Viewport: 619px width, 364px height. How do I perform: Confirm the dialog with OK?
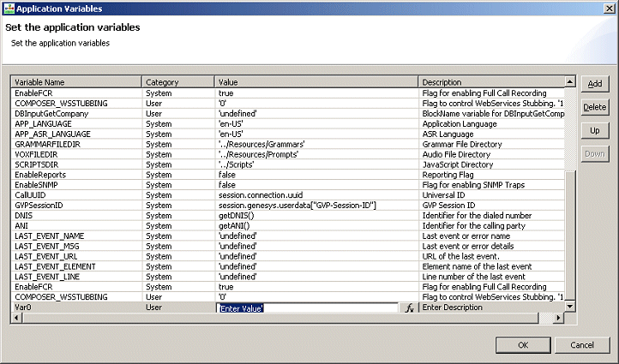tap(522, 344)
